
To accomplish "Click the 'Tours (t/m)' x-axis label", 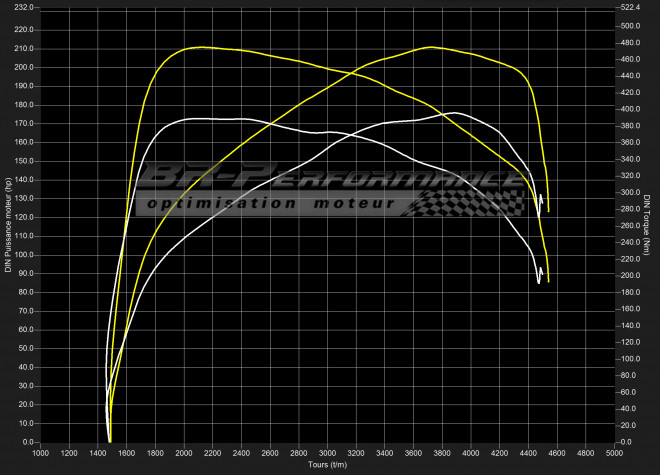I will (326, 465).
